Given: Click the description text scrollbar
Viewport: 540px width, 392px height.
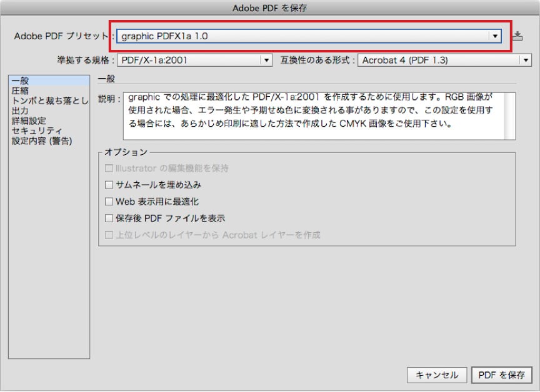Looking at the screenshot, I should [511, 116].
